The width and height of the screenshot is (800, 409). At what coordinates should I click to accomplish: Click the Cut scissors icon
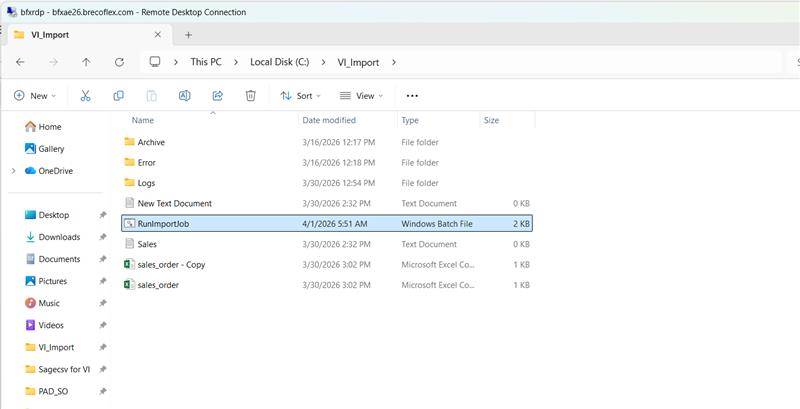coord(85,96)
